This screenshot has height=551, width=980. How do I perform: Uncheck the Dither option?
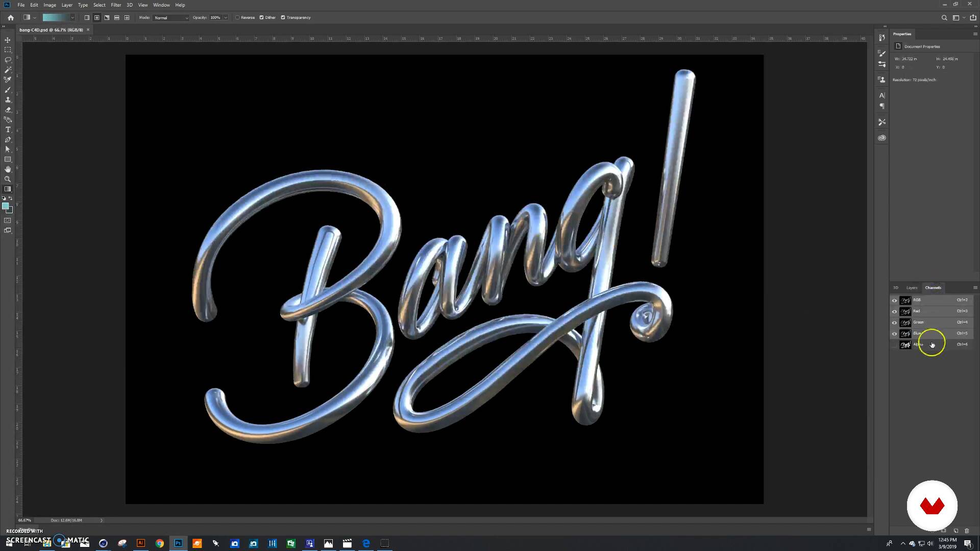[x=262, y=17]
